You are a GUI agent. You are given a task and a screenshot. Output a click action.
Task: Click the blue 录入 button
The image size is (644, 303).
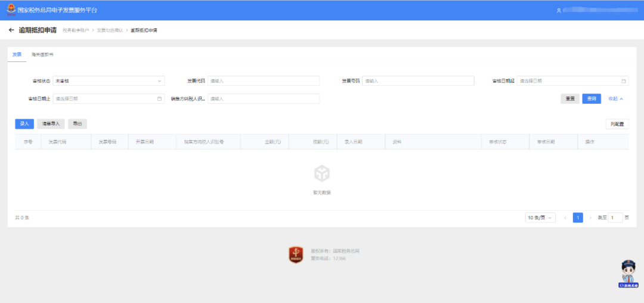[24, 124]
